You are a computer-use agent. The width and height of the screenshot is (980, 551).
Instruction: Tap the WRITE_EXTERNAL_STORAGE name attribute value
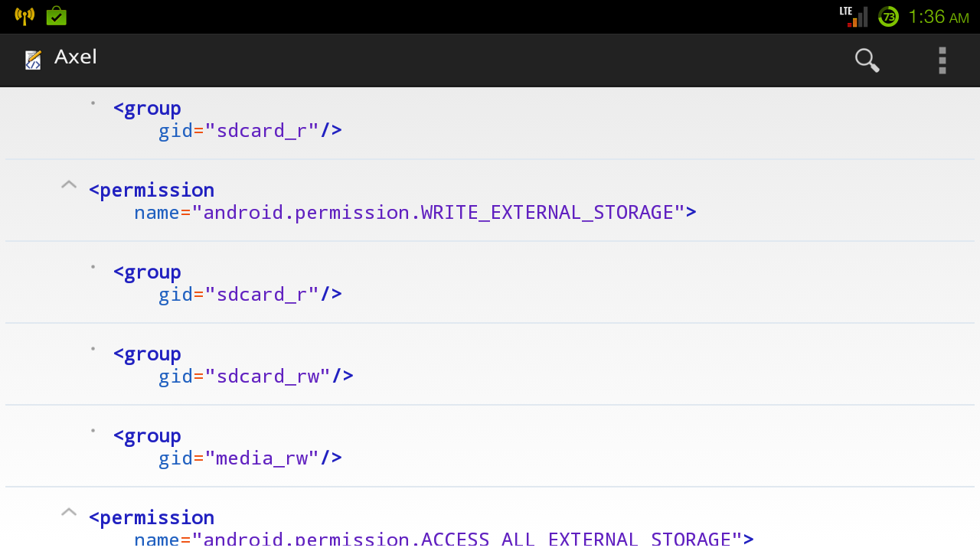438,212
